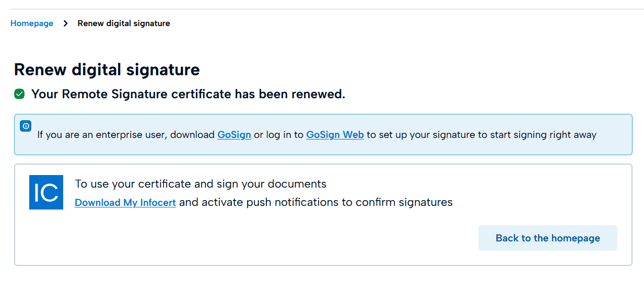Click the green success checkmark icon
The height and width of the screenshot is (290, 644).
click(19, 94)
